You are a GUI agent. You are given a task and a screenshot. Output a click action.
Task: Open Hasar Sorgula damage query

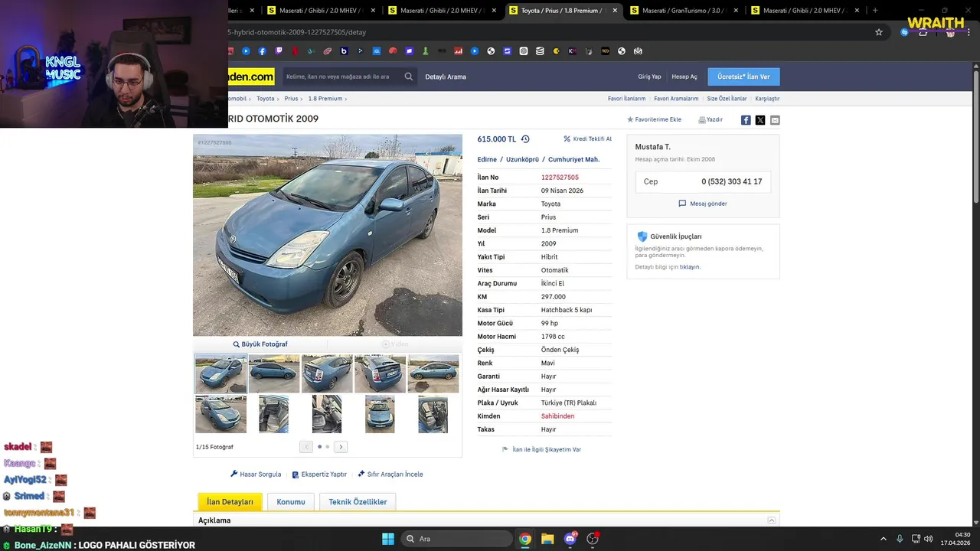pyautogui.click(x=256, y=474)
